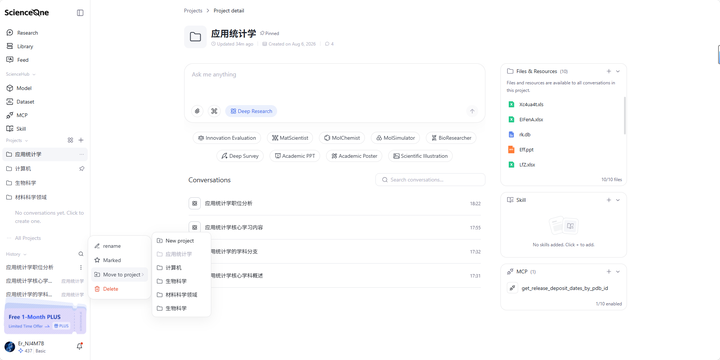Image resolution: width=720 pixels, height=360 pixels.
Task: Click the attachment icon in the prompt box
Action: tap(197, 111)
